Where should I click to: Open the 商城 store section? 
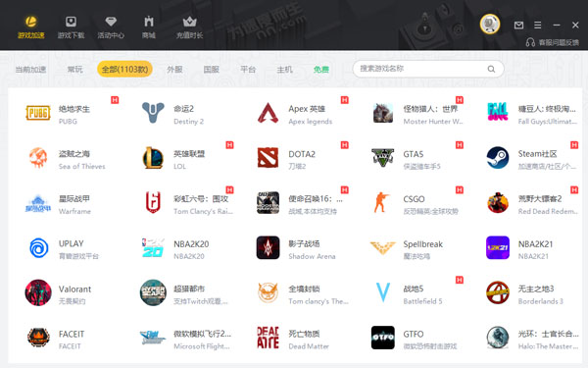149,27
